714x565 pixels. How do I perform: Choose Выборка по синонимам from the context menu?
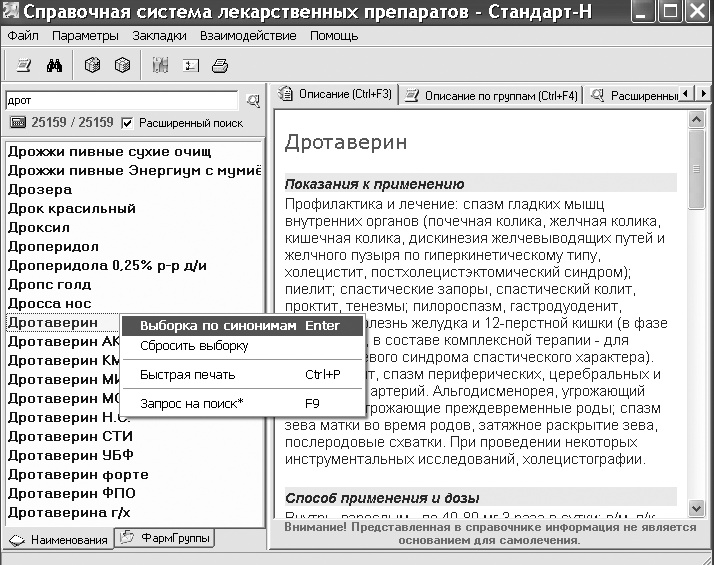[x=218, y=326]
